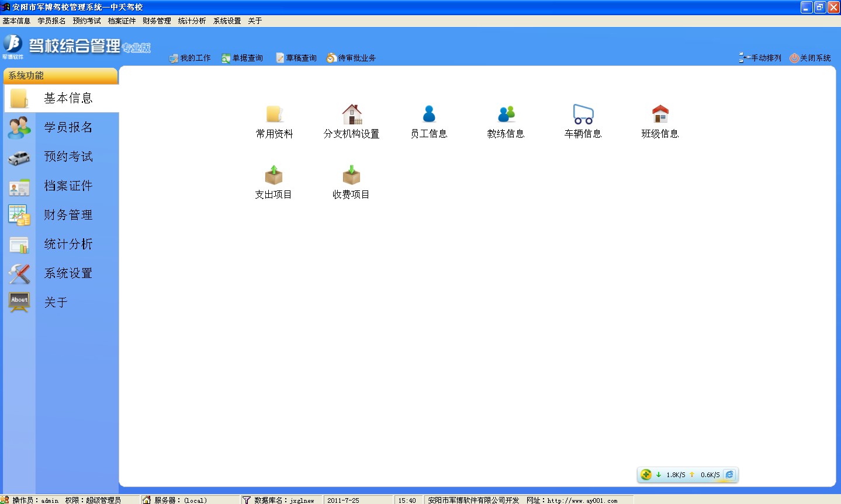Viewport: 841px width, 504px height.
Task: Open the 统计分析 menu
Action: coord(192,20)
